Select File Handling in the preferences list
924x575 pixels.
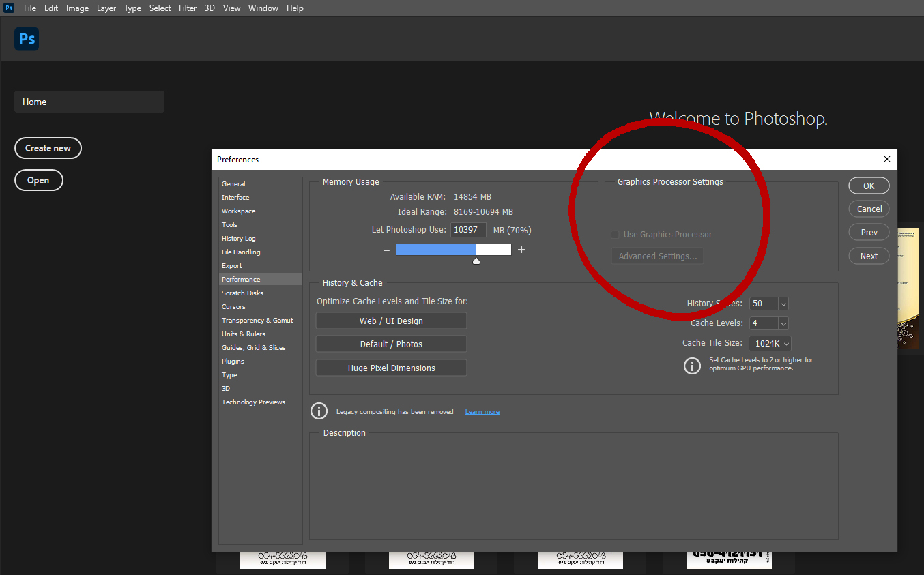point(261,252)
